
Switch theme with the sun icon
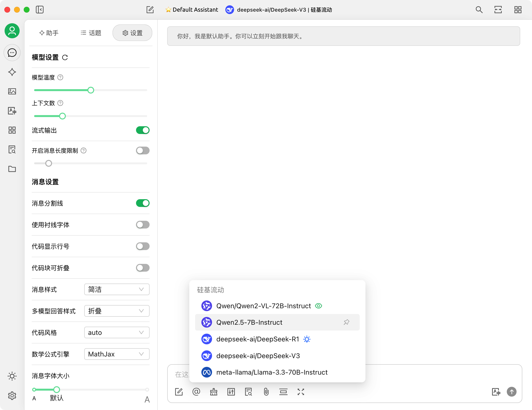point(12,376)
